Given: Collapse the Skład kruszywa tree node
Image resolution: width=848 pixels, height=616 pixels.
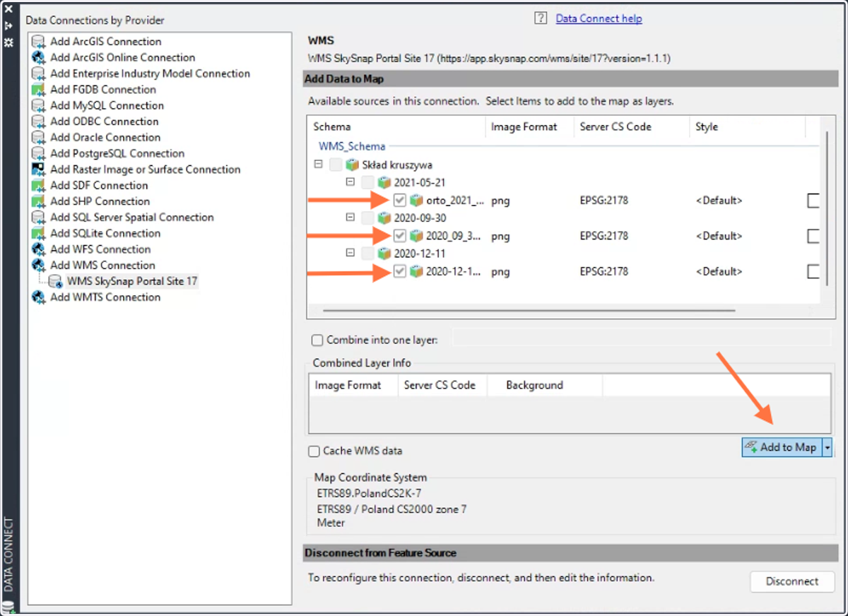Looking at the screenshot, I should click(x=318, y=164).
